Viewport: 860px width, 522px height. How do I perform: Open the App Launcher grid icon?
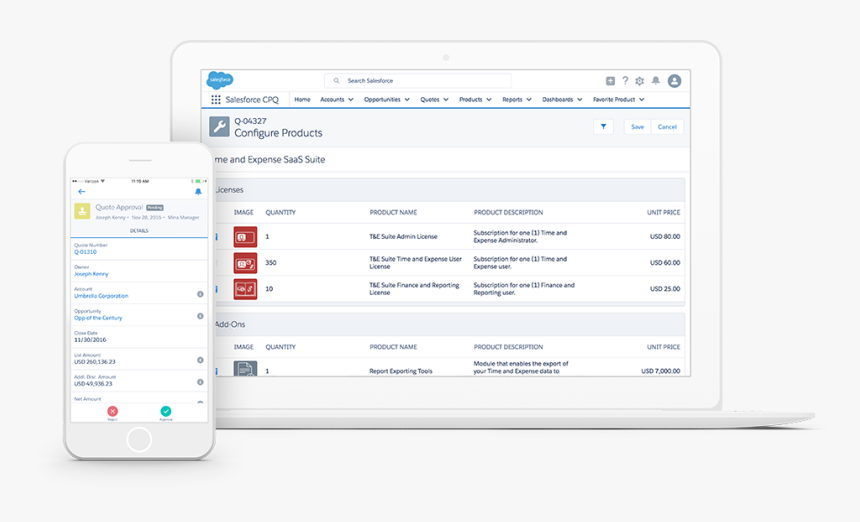(216, 100)
